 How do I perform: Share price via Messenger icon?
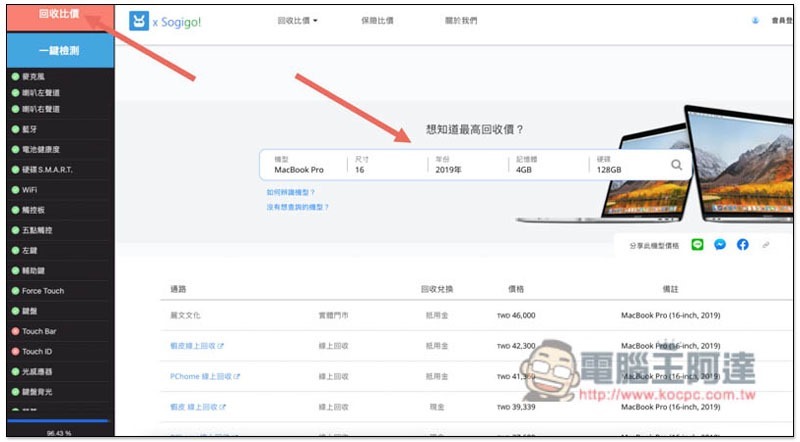720,244
